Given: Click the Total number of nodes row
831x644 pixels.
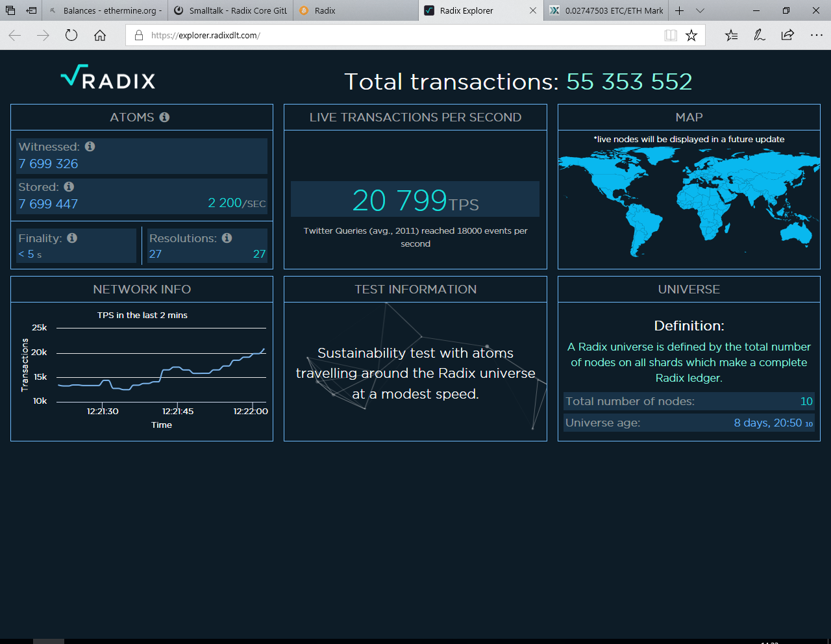Looking at the screenshot, I should (x=689, y=401).
